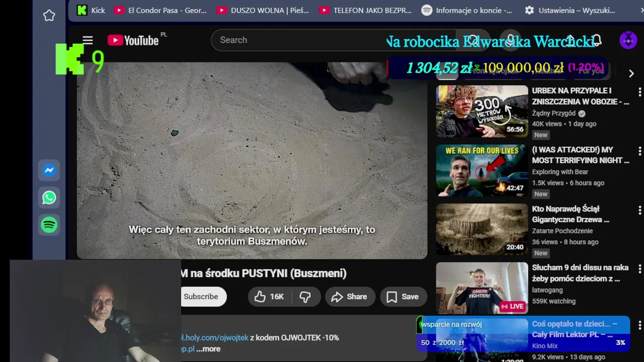Open the TELEFON JAKO BEZPR... bookmark
This screenshot has width=644, height=362.
click(365, 10)
